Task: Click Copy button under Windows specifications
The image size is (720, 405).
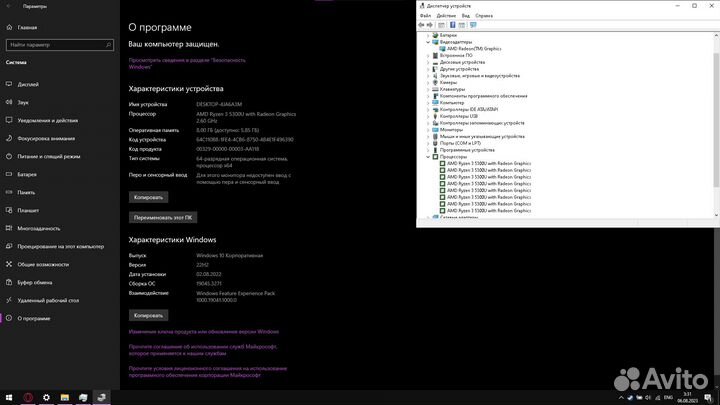Action: tap(148, 315)
